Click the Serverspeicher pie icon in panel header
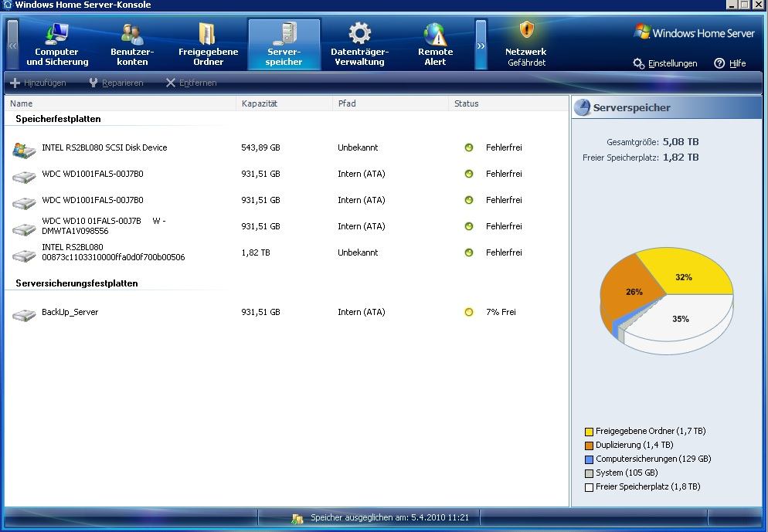 pyautogui.click(x=583, y=107)
